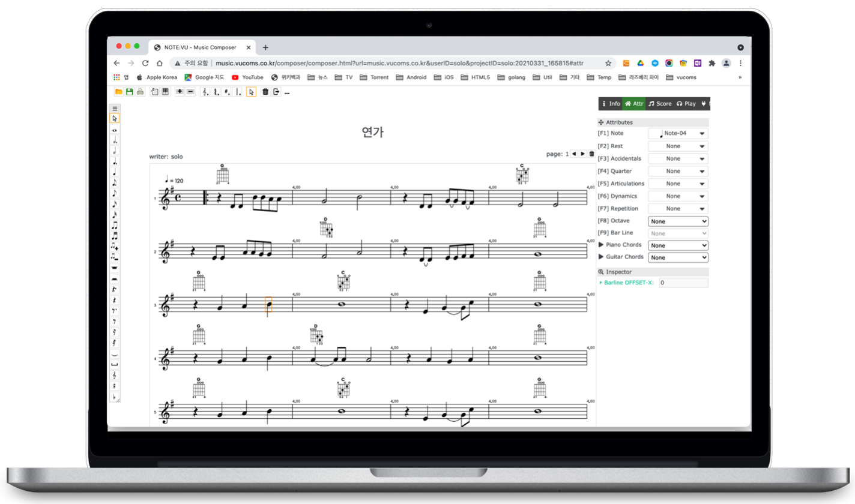This screenshot has width=855, height=504.
Task: Go to next page arrow button
Action: click(582, 154)
